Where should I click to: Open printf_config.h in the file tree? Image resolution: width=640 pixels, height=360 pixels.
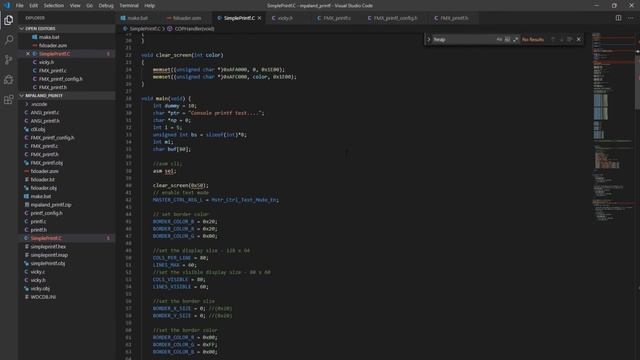pyautogui.click(x=47, y=213)
